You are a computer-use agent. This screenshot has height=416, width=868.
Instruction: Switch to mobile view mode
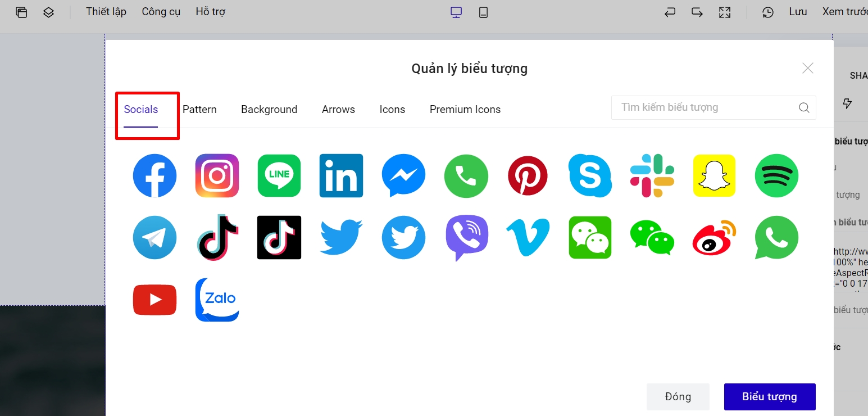click(483, 12)
